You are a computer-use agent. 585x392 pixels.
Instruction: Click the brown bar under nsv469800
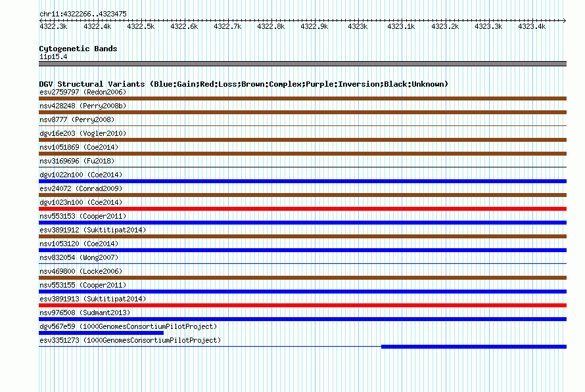tap(302, 278)
